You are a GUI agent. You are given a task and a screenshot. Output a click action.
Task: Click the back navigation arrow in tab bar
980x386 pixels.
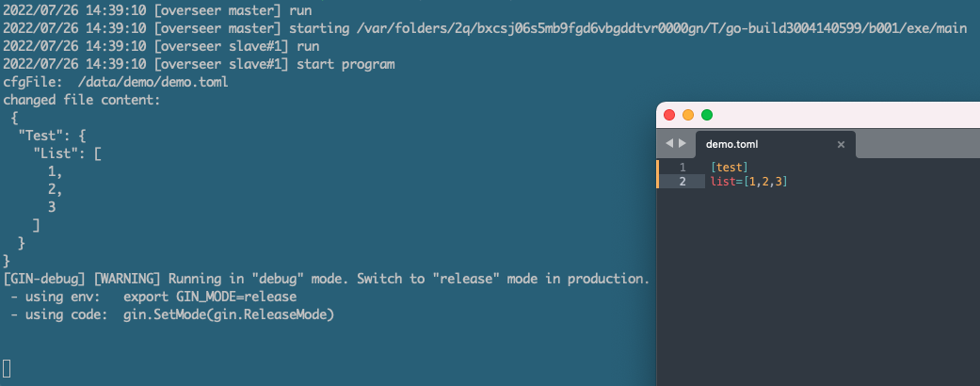pos(668,144)
